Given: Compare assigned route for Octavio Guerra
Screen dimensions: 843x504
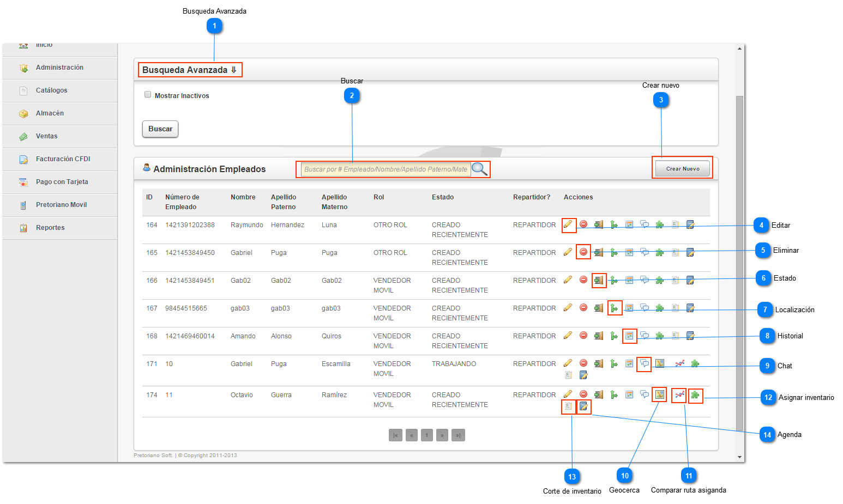Looking at the screenshot, I should (679, 394).
